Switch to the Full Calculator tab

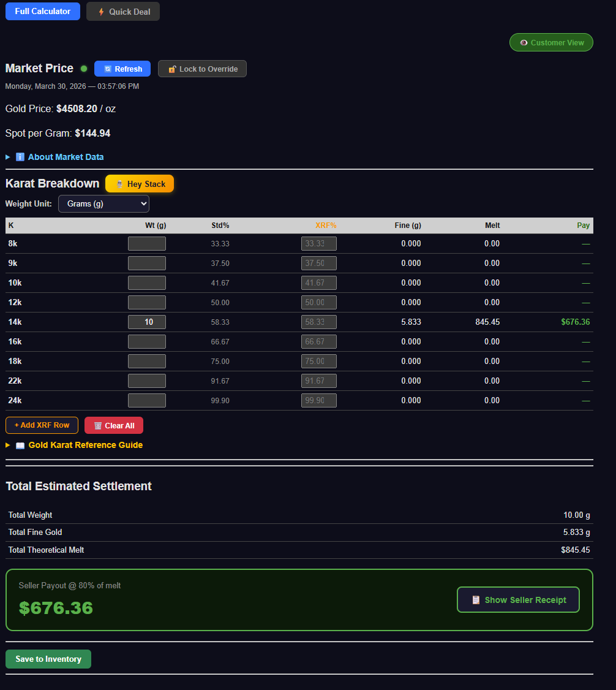[x=43, y=12]
